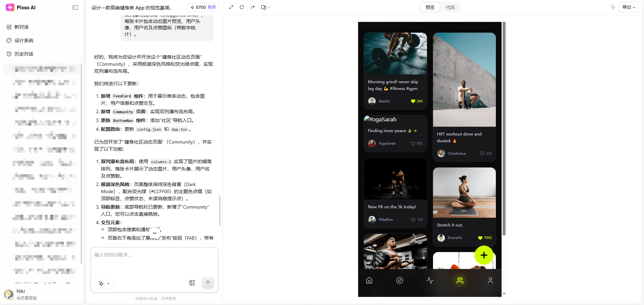Click the fullscreen expand icon
Image resolution: width=644 pixels, height=305 pixels.
[231, 7]
